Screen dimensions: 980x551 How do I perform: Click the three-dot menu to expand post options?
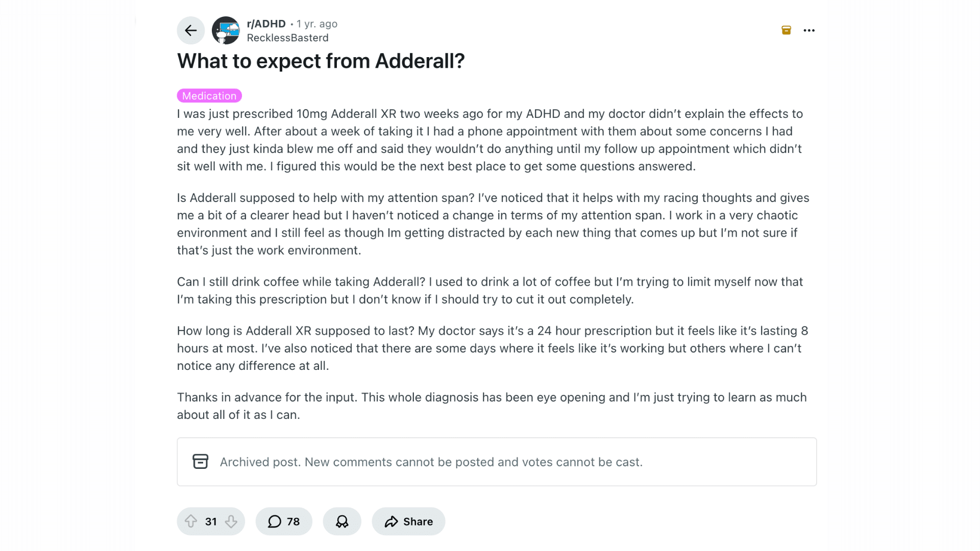[808, 31]
